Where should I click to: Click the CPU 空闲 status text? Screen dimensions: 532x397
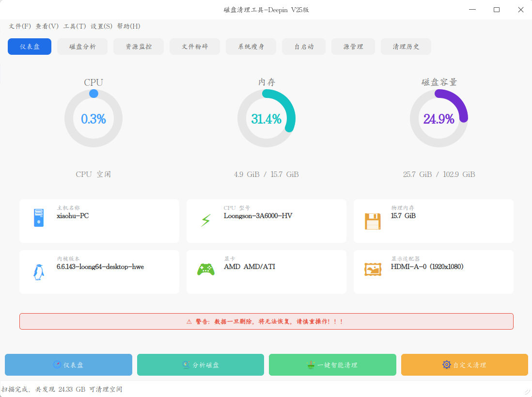pos(94,175)
